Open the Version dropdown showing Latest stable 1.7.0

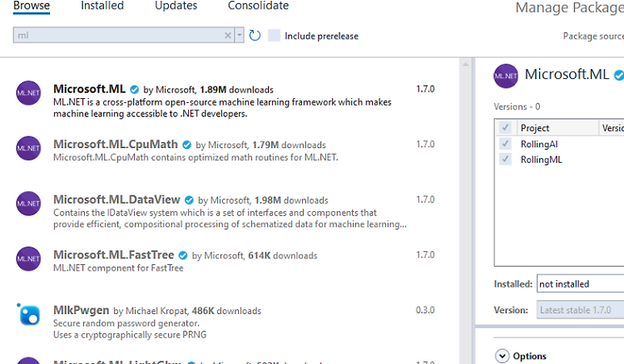click(580, 310)
